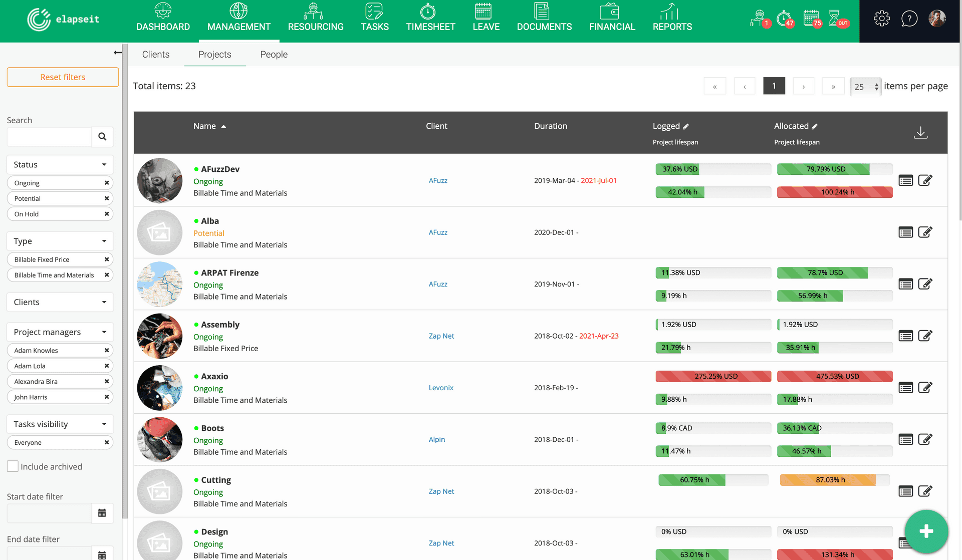Click the timesheet log icon for AFuzzDev
The width and height of the screenshot is (962, 560).
(905, 180)
